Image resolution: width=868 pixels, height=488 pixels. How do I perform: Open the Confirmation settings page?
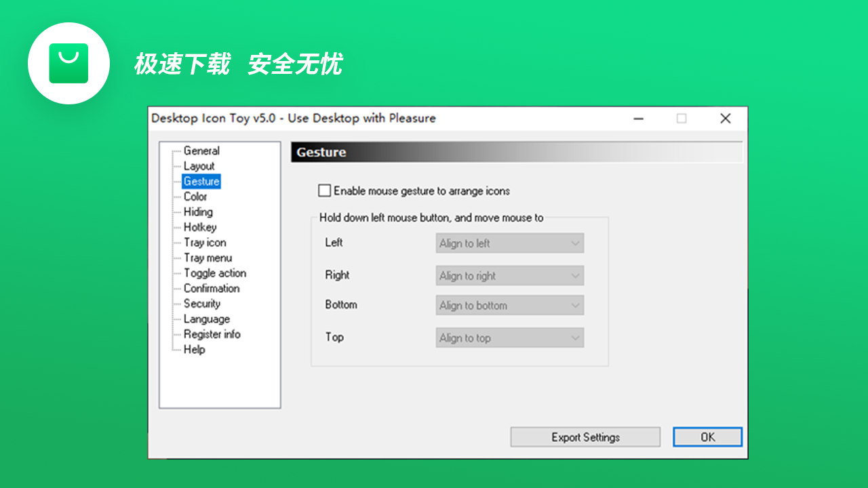click(x=211, y=288)
